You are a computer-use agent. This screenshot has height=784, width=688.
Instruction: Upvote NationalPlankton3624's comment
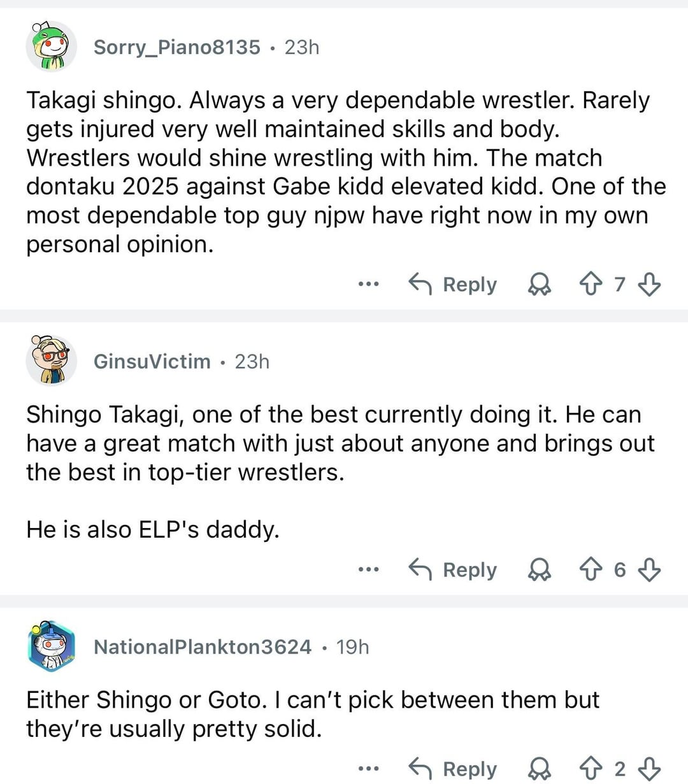[x=591, y=769]
